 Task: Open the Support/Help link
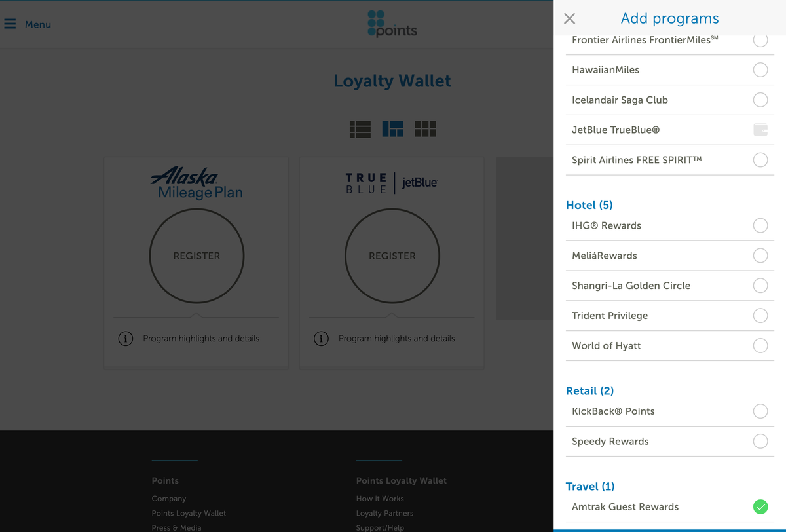click(x=380, y=527)
